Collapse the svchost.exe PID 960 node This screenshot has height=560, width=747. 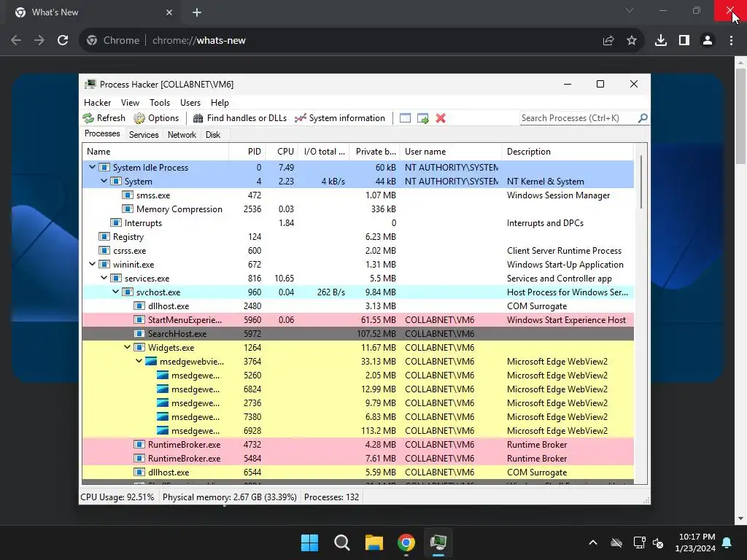(116, 292)
